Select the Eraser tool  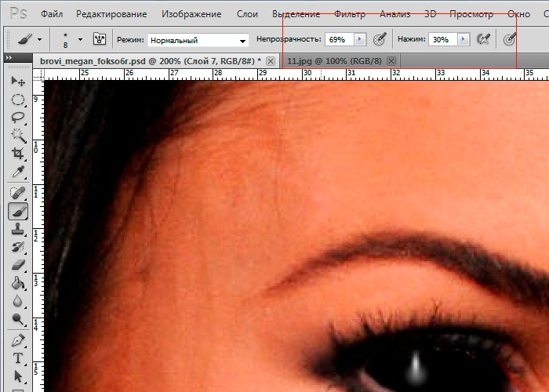click(x=17, y=265)
